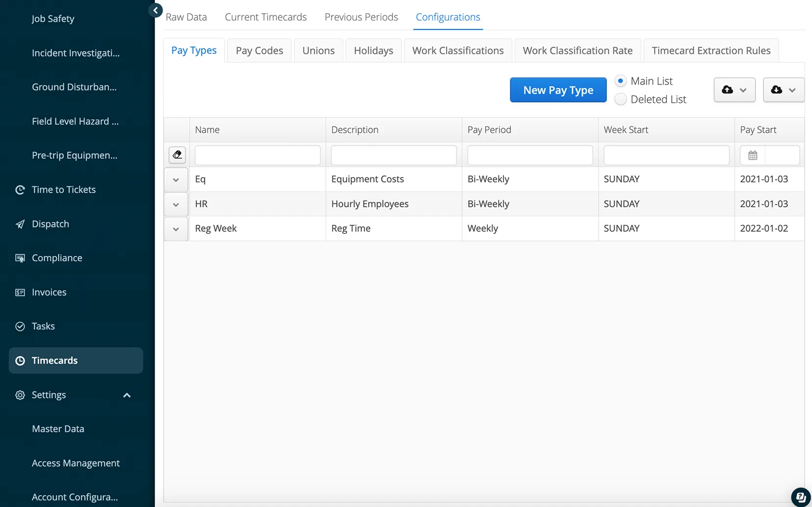Open Field Level Hazard in sidebar
812x507 pixels.
(75, 121)
